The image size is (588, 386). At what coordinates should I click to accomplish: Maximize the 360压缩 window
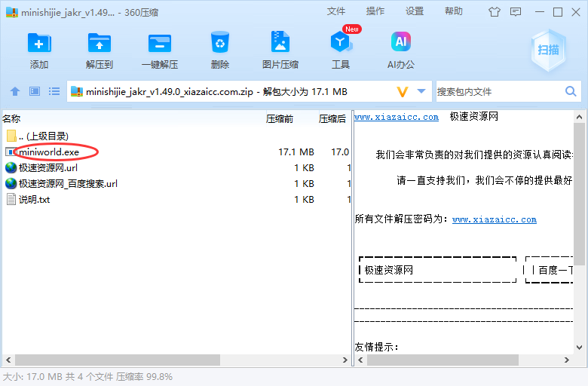(558, 12)
